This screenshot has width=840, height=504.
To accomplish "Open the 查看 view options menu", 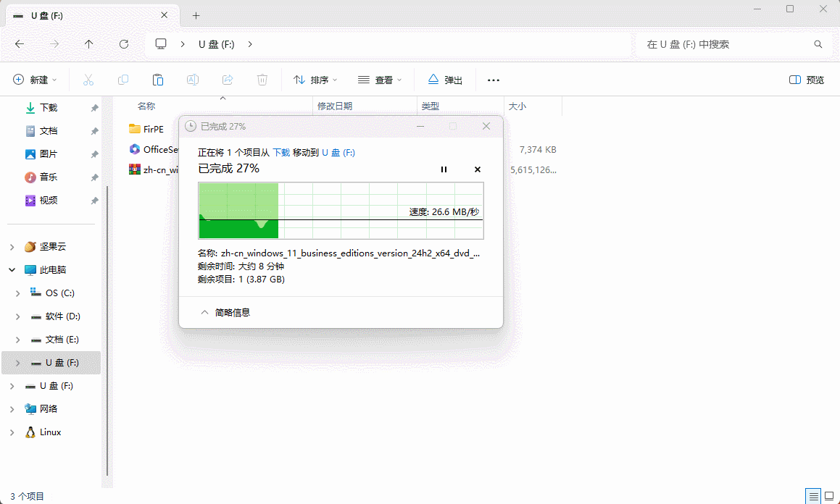I will [380, 80].
